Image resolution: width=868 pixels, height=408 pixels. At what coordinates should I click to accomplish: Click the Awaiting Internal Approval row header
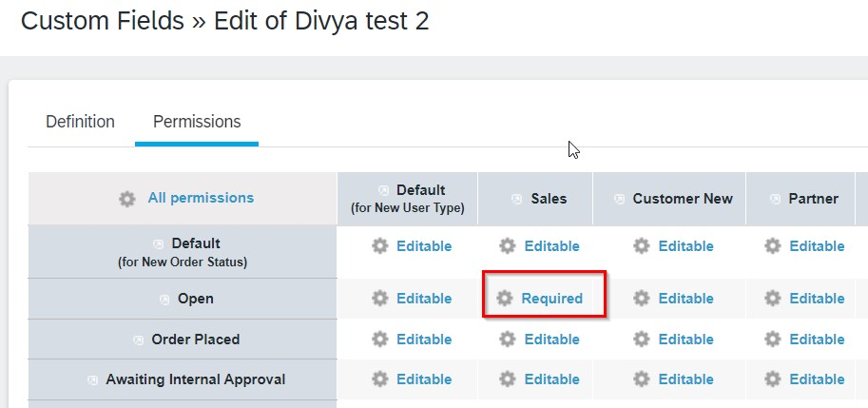pos(183,379)
